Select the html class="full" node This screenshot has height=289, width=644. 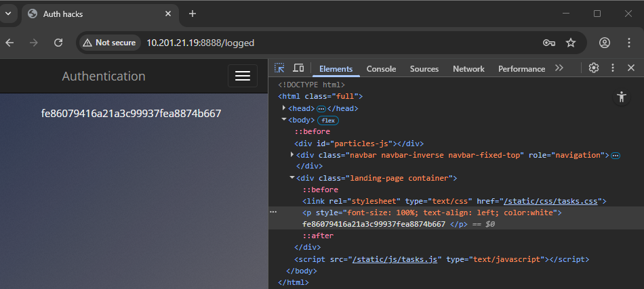[x=321, y=97]
